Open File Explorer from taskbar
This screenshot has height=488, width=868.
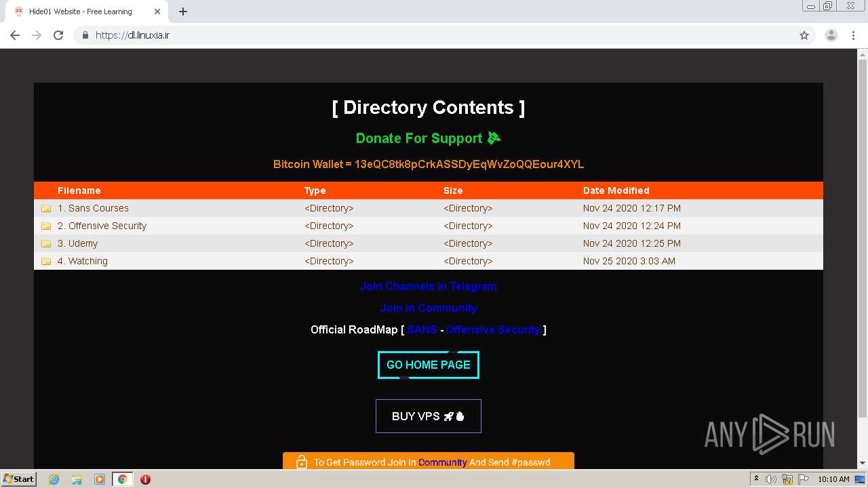pos(77,479)
